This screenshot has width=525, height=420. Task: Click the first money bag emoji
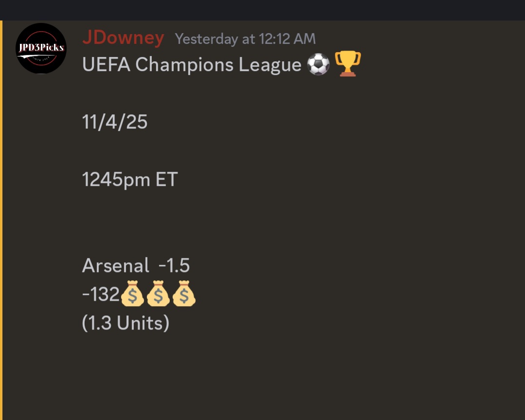pyautogui.click(x=132, y=294)
